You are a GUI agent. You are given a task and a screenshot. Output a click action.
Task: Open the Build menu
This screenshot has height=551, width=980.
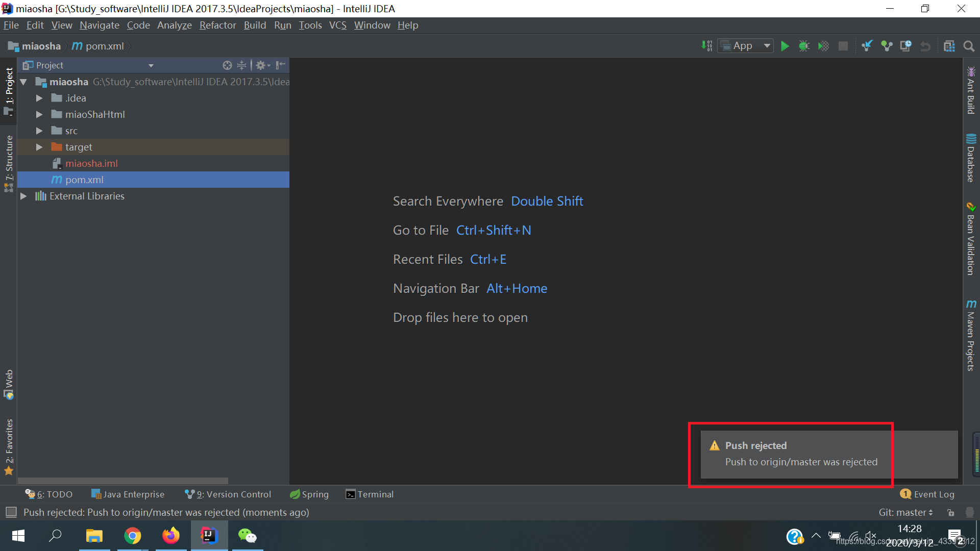tap(255, 25)
